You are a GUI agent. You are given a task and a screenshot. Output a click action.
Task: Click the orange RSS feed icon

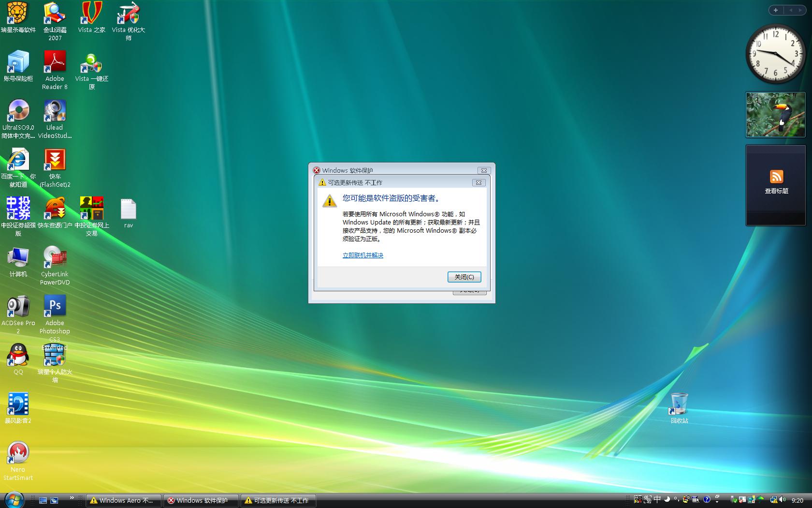tap(776, 176)
